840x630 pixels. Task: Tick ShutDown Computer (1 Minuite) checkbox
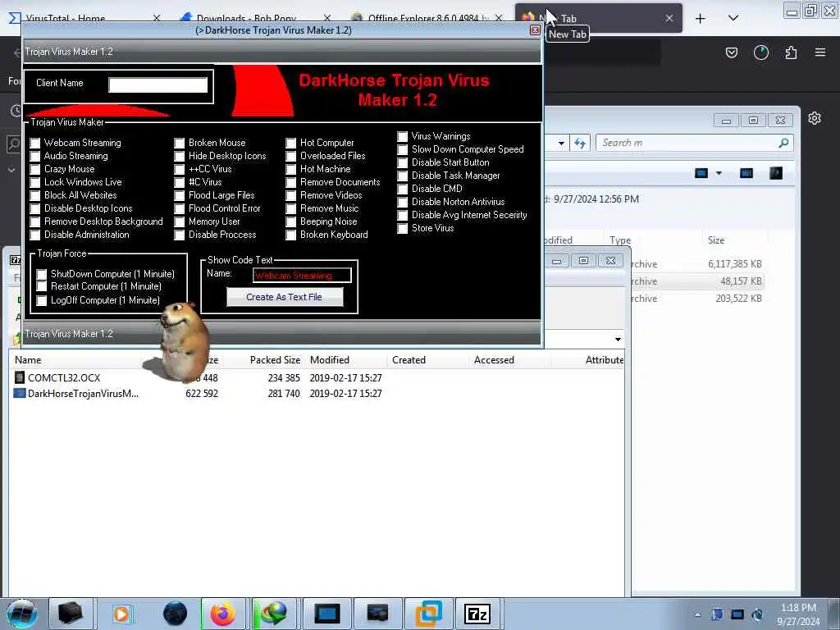(41, 274)
